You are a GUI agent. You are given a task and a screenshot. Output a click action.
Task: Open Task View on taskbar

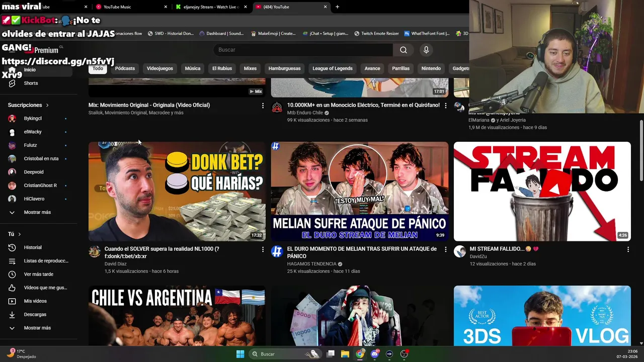331,354
